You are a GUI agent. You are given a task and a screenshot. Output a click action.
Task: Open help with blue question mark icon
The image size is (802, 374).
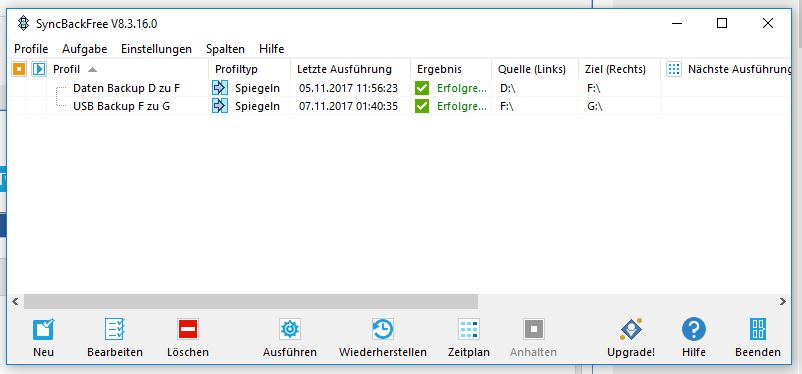(694, 329)
